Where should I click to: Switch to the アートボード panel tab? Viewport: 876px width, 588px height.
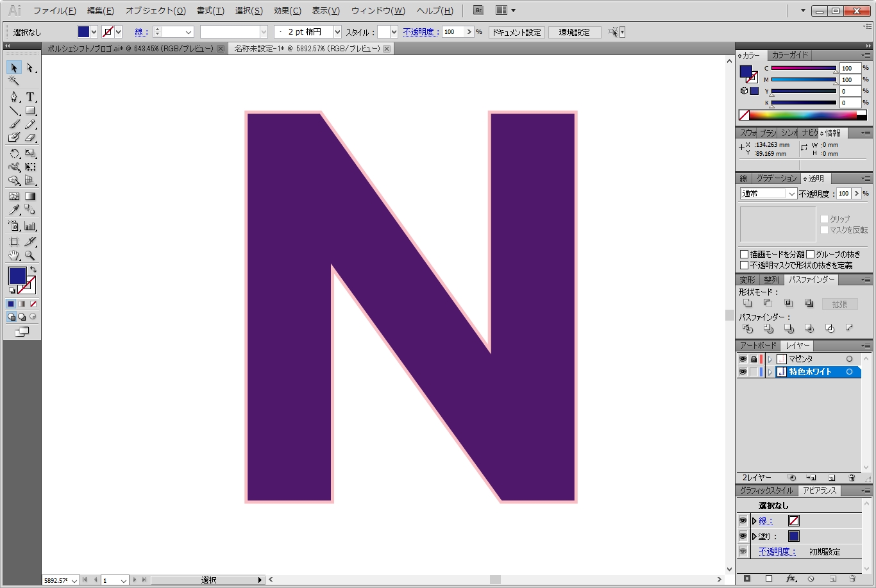757,346
